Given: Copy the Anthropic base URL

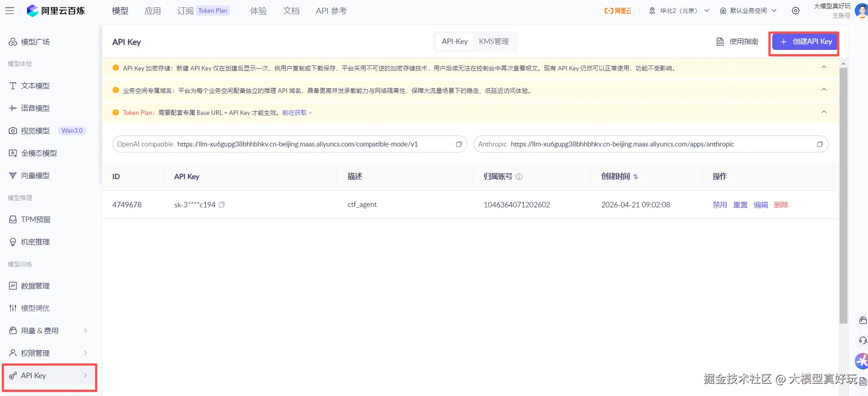Looking at the screenshot, I should 820,144.
